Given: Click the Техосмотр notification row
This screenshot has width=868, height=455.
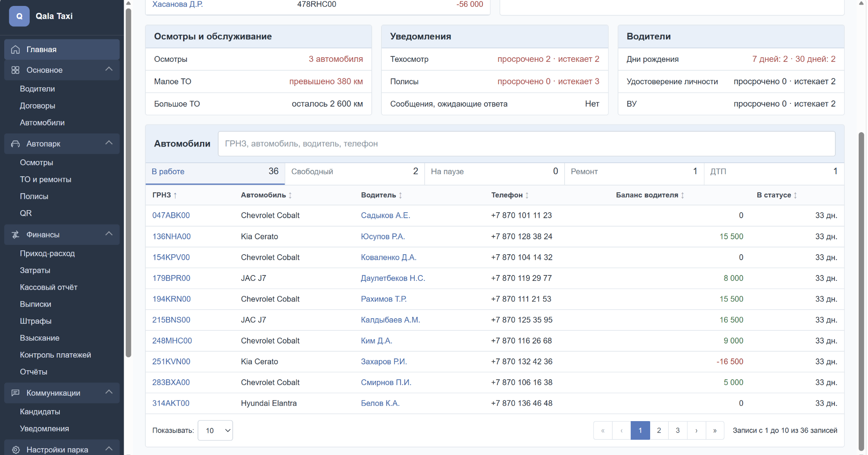Looking at the screenshot, I should pyautogui.click(x=495, y=59).
